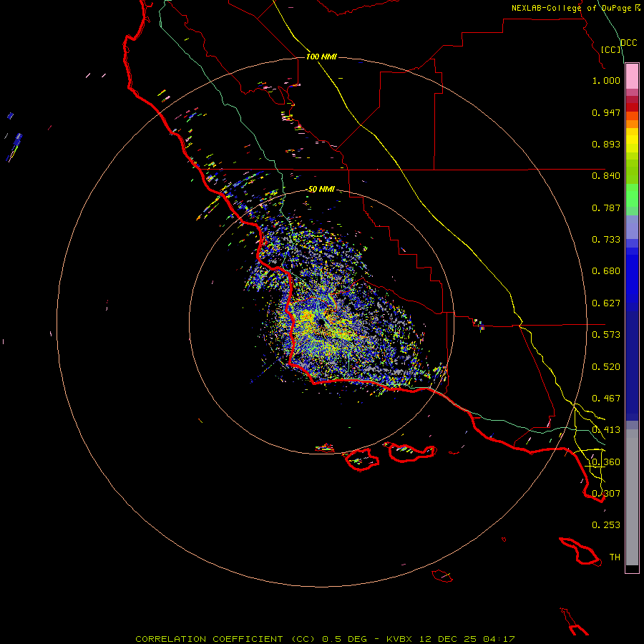Screen dimensions: 644x644
Task: Select the 0.627 scale value
Action: pyautogui.click(x=606, y=303)
